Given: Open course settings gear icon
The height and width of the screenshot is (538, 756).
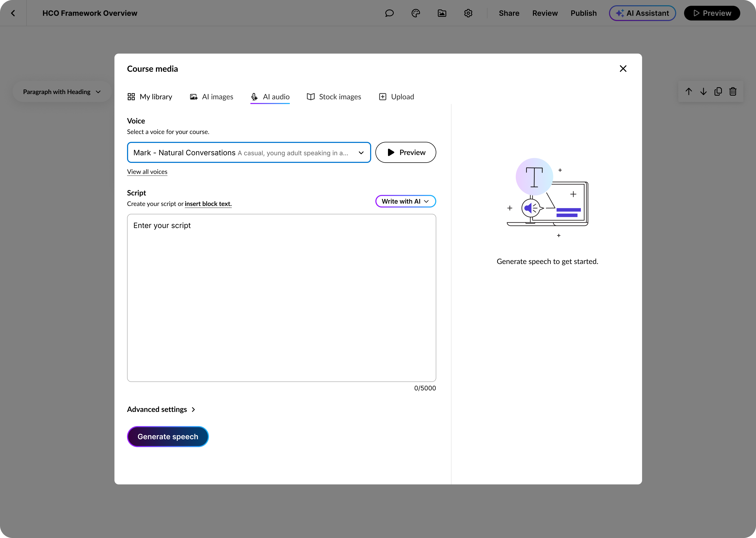Looking at the screenshot, I should 468,13.
